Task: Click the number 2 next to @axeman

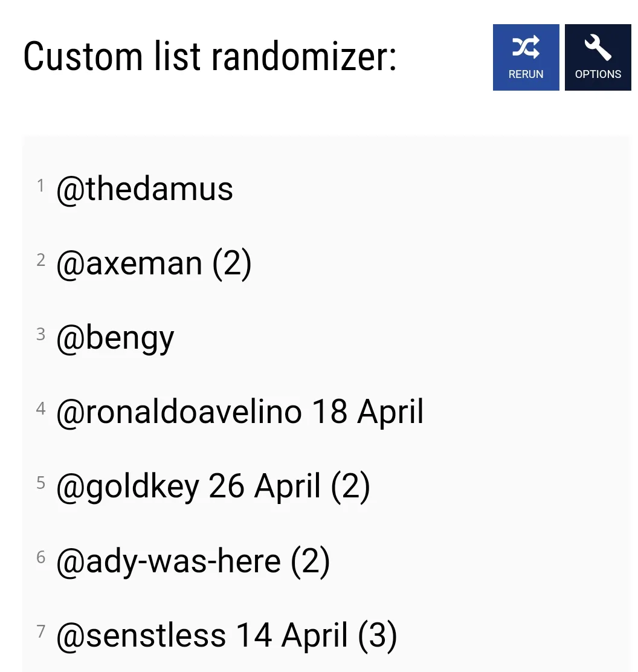Action: click(41, 259)
